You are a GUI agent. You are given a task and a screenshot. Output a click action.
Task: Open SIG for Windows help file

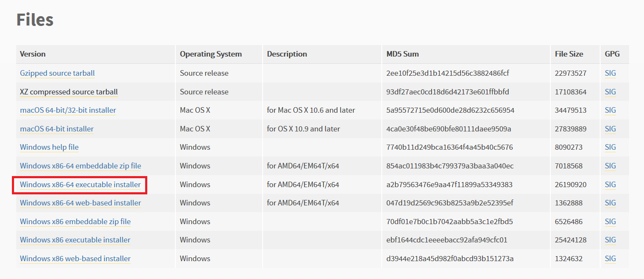610,147
